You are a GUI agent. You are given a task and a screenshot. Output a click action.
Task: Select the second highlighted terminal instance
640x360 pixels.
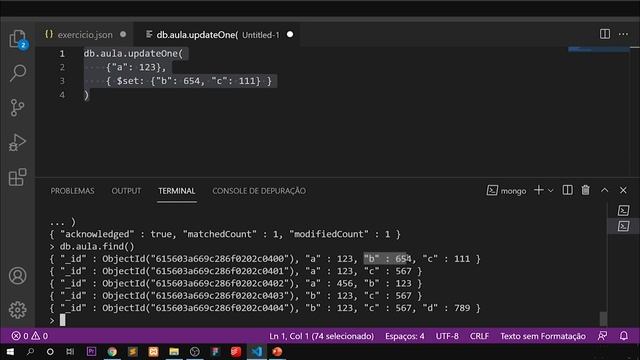point(623,226)
